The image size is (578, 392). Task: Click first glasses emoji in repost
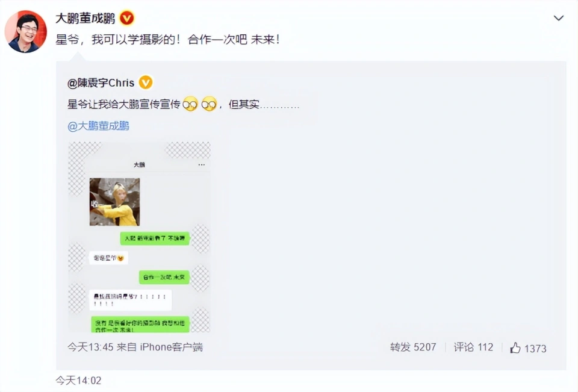(x=191, y=104)
